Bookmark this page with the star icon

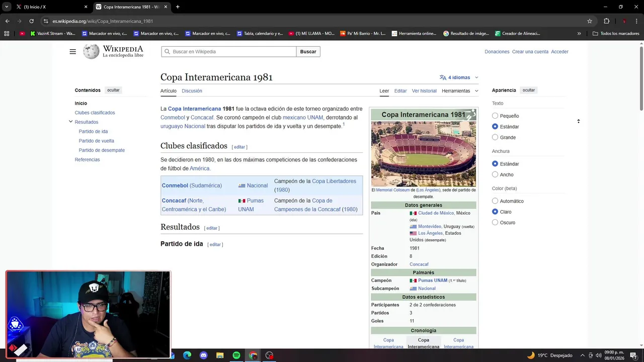click(590, 21)
